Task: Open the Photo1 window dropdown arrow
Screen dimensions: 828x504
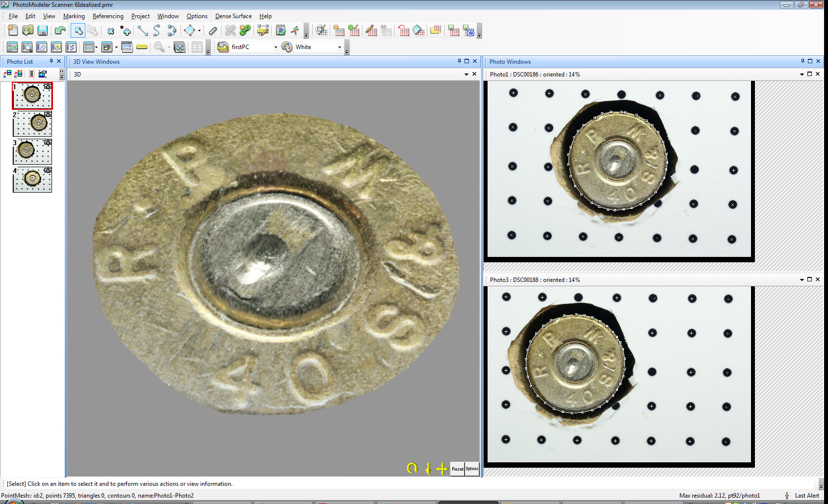Action: coord(802,74)
